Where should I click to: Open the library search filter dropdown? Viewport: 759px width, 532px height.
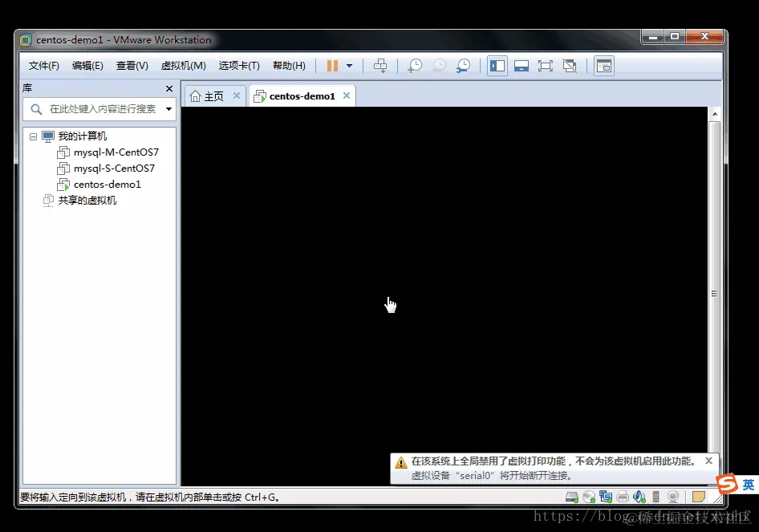tap(168, 109)
